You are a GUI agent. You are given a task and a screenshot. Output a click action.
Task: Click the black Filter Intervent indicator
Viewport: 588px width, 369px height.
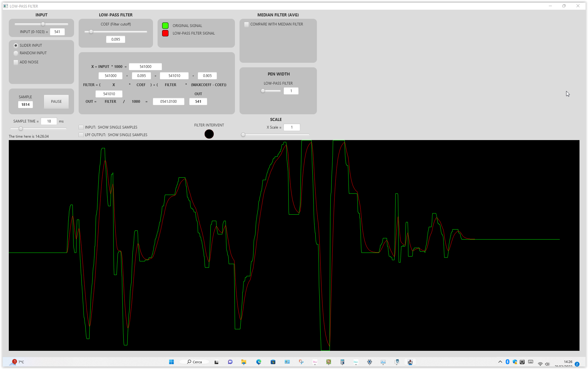(209, 134)
